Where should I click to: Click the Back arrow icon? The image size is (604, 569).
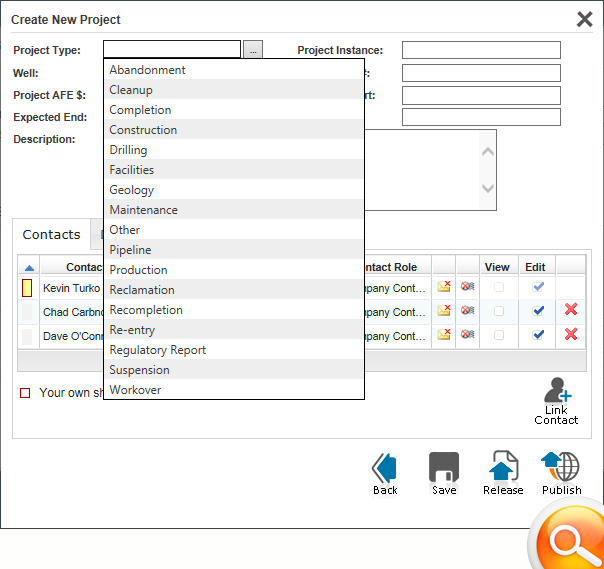[385, 468]
